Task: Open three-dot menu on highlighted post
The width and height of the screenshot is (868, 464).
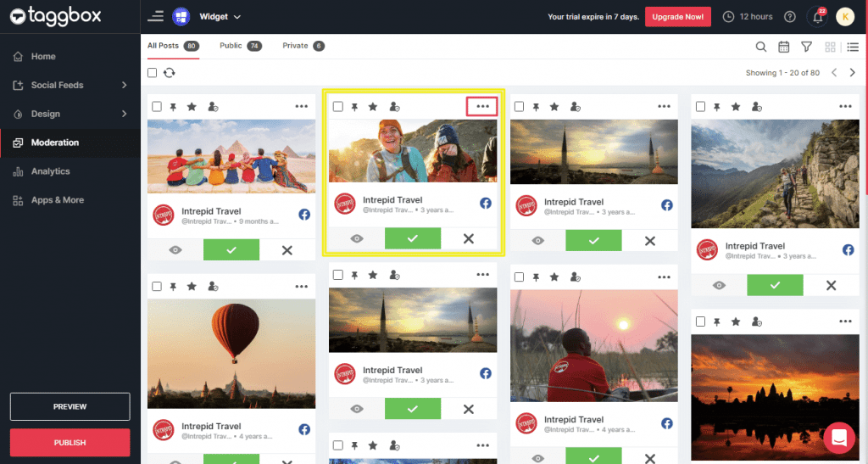Action: pyautogui.click(x=482, y=107)
